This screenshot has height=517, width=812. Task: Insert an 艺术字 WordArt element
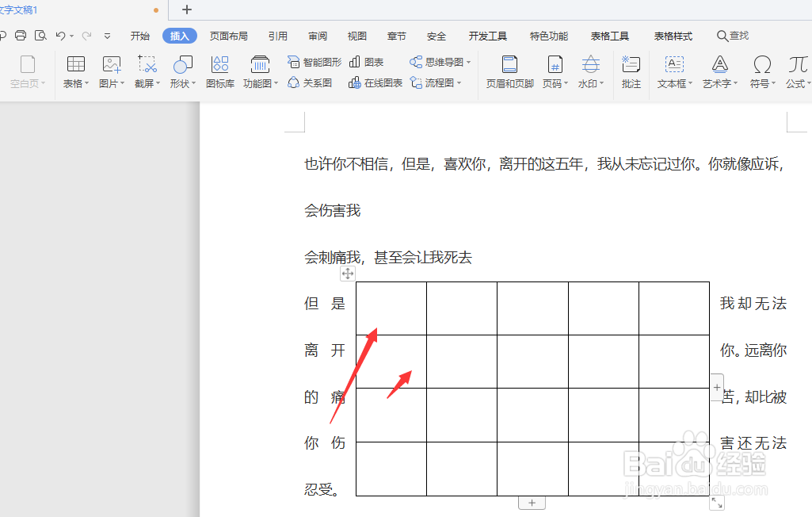719,71
